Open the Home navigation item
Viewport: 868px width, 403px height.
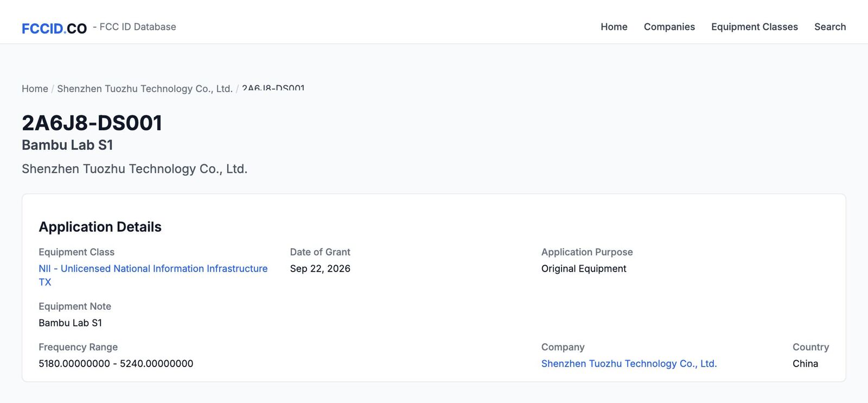[x=614, y=27]
